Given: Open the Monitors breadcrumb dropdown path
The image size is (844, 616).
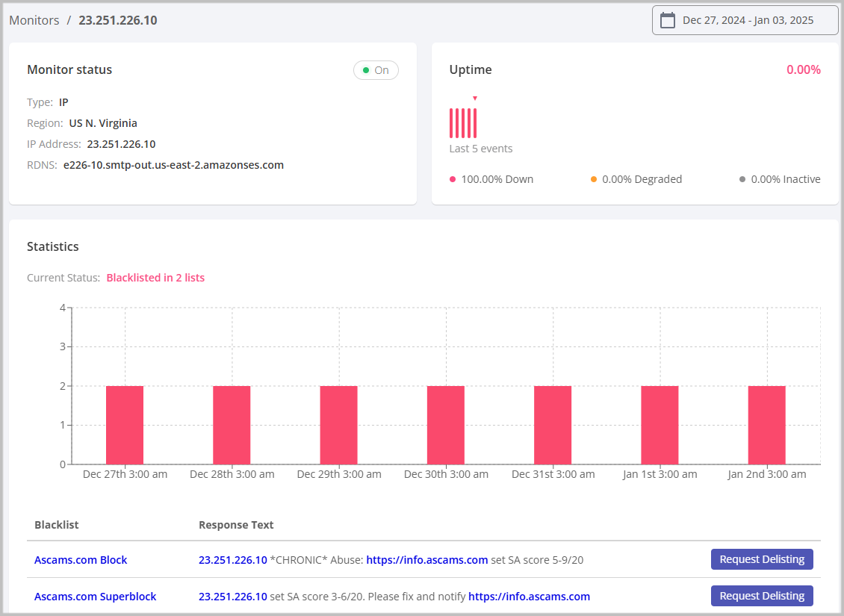Looking at the screenshot, I should (34, 20).
